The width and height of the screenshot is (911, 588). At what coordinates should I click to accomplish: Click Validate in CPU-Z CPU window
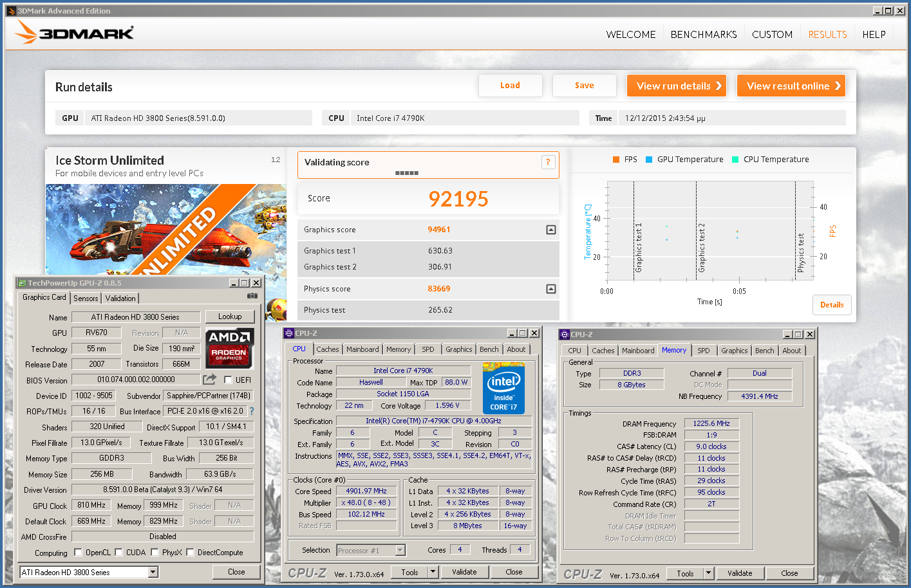tap(464, 572)
